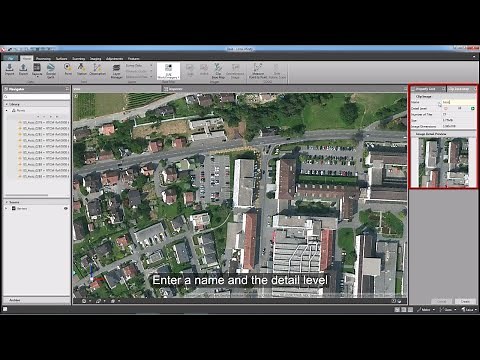The height and width of the screenshot is (360, 480).
Task: Select the Measure Point to Point tool
Action: (258, 71)
